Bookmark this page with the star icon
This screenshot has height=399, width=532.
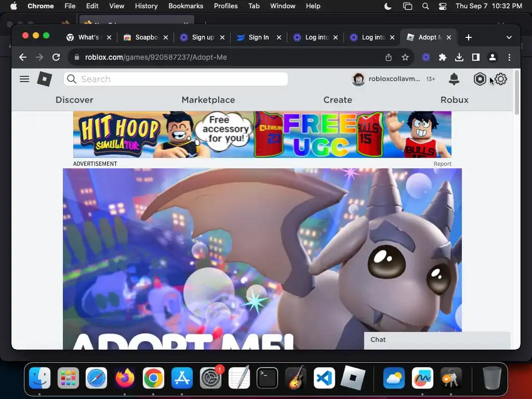[x=405, y=57]
